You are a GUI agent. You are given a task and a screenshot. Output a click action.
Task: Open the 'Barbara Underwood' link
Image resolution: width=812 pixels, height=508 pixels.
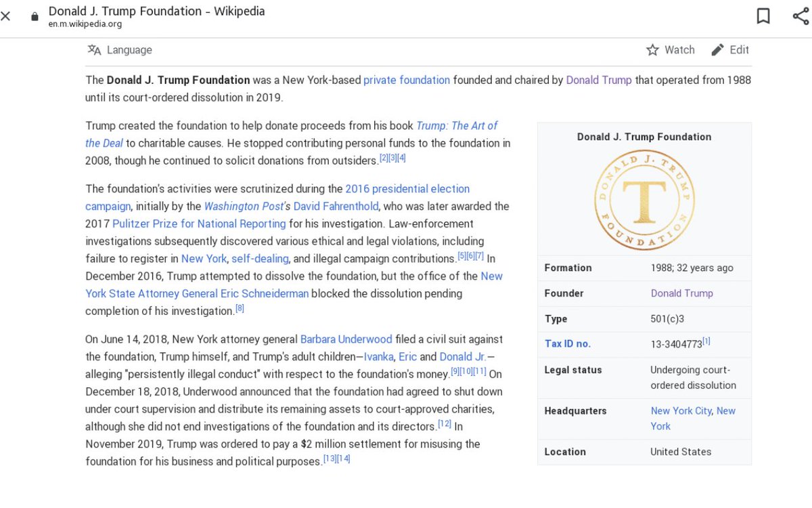click(x=346, y=339)
